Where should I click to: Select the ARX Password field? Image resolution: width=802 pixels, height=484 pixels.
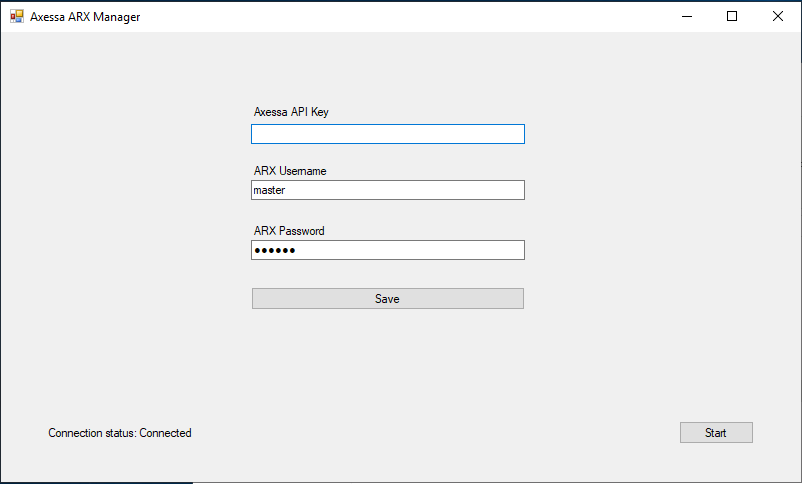388,250
